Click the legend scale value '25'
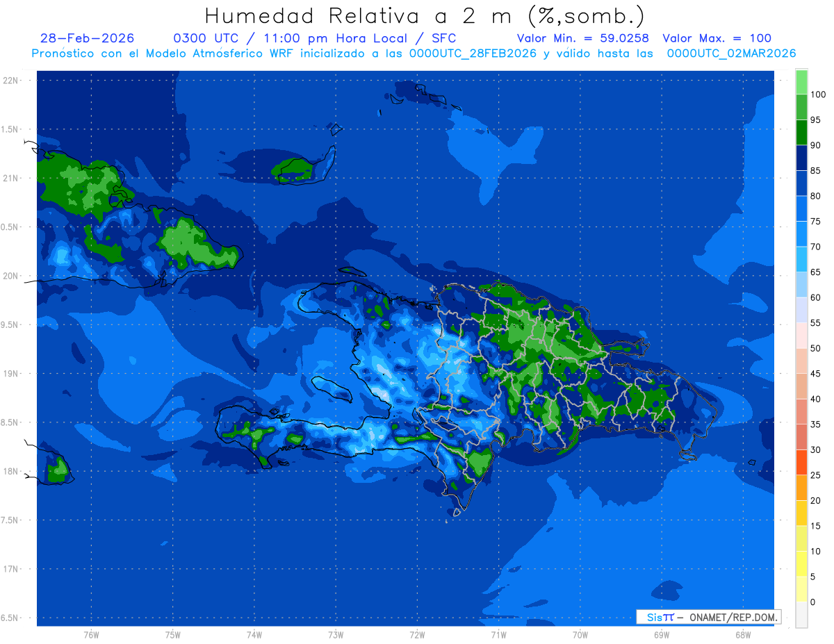Screen dimensions: 834x644 [x=815, y=475]
